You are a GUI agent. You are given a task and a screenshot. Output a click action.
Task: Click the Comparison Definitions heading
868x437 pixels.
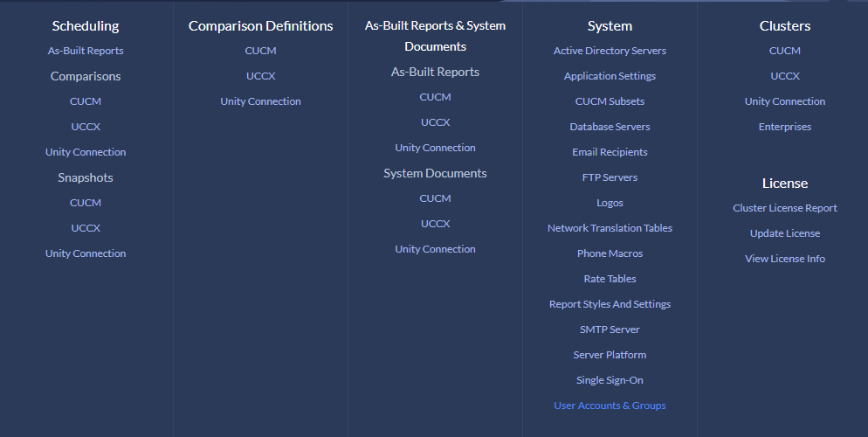pyautogui.click(x=260, y=26)
